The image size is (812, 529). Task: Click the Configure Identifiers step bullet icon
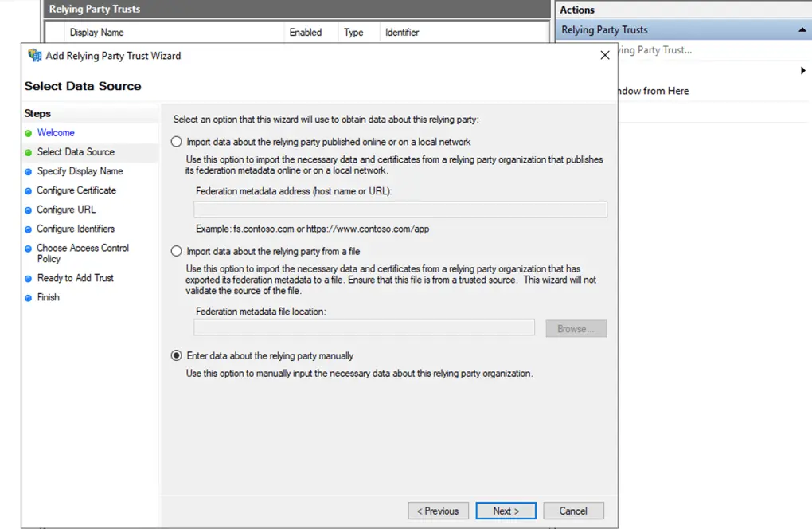pos(29,229)
